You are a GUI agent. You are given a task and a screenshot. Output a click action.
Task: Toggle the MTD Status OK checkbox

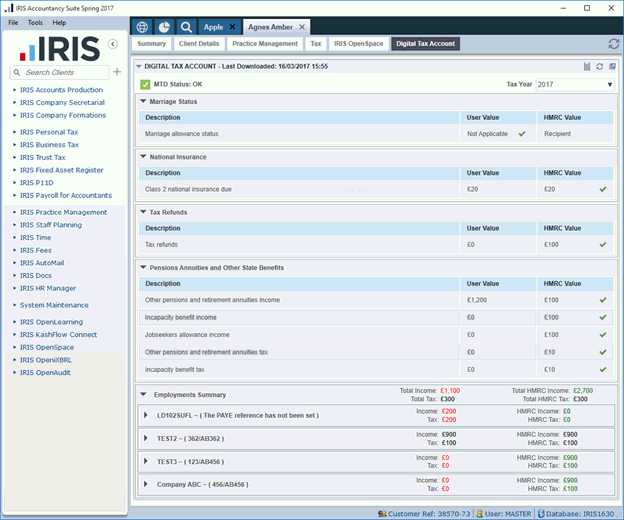tap(145, 84)
